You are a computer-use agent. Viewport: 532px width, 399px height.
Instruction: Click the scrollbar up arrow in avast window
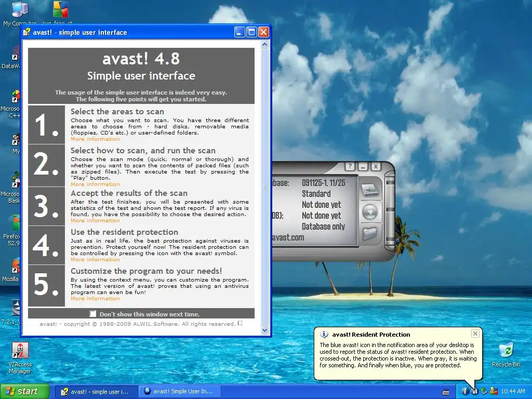[x=265, y=45]
